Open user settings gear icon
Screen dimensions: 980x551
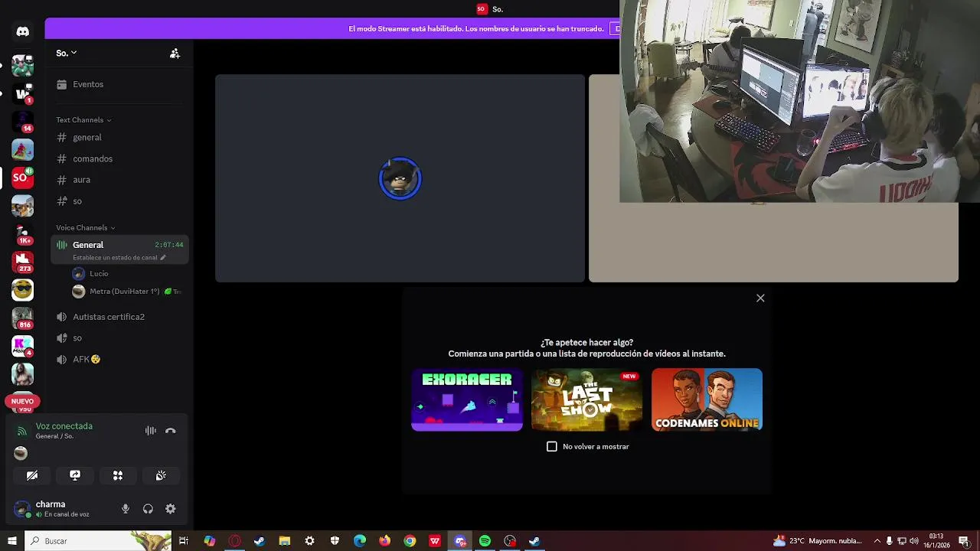171,509
